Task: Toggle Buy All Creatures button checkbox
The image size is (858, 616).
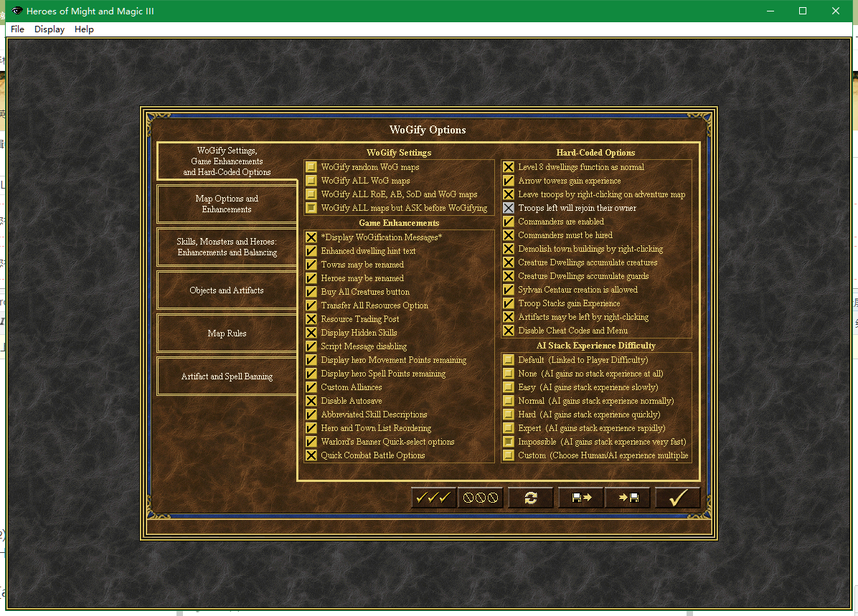Action: pos(311,292)
